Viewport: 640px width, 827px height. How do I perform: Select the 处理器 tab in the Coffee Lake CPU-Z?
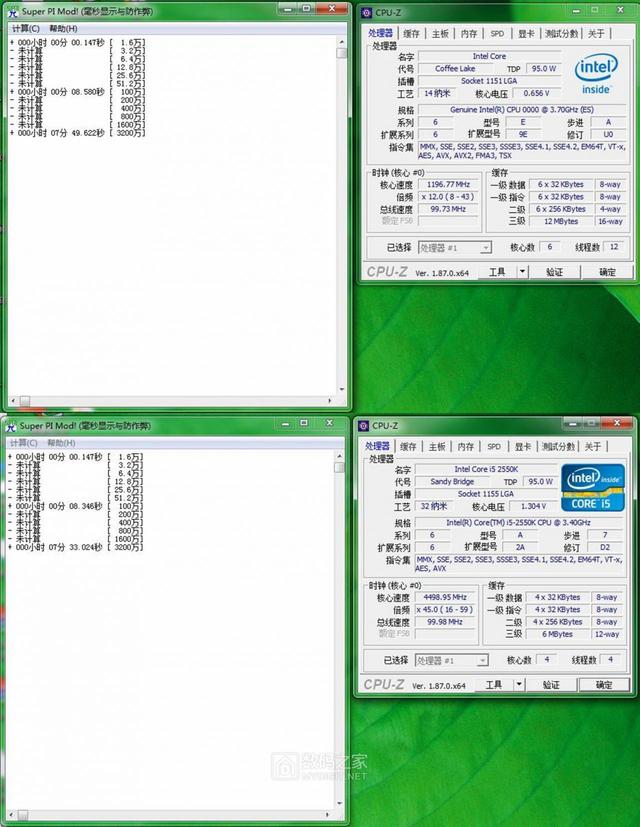[380, 33]
